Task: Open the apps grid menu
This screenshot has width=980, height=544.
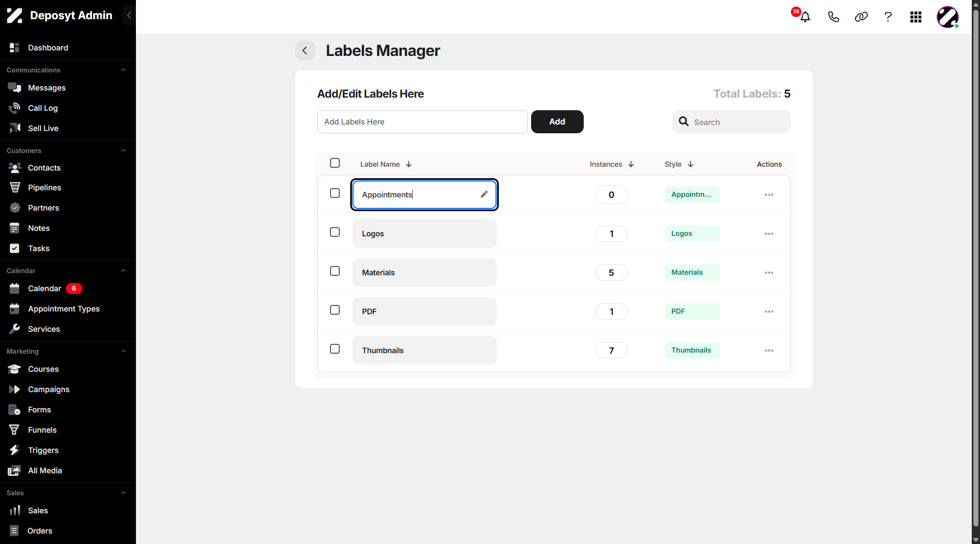Action: [x=916, y=17]
